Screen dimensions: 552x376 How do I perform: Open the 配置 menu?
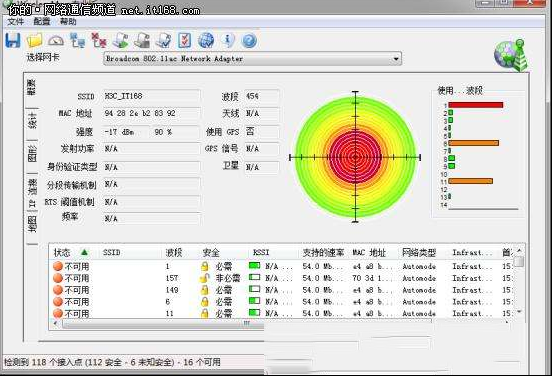(x=42, y=21)
